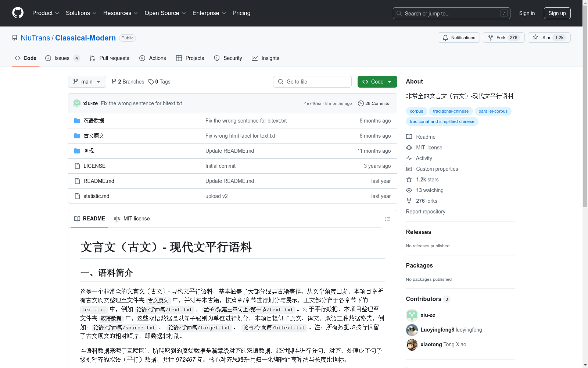The height and width of the screenshot is (368, 588).
Task: Expand the Enterprise menu
Action: tap(209, 13)
